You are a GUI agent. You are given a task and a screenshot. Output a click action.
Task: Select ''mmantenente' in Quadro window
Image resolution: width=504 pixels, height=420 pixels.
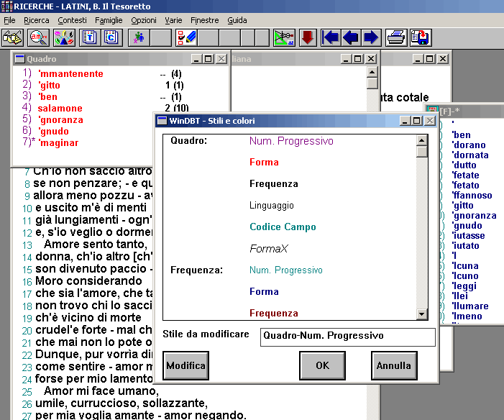coord(70,74)
